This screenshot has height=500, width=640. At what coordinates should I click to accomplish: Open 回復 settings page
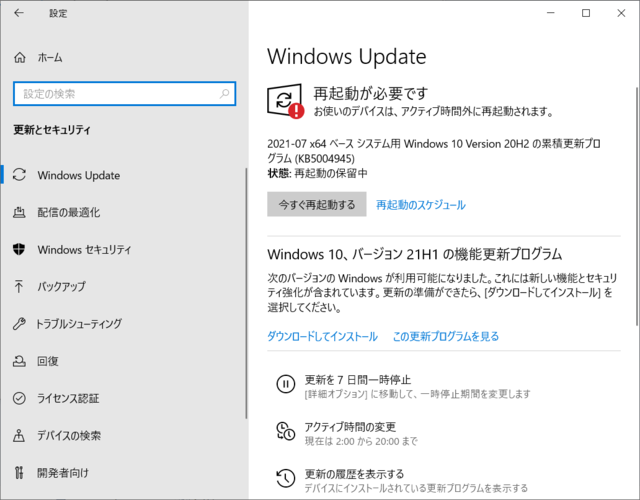(x=48, y=361)
